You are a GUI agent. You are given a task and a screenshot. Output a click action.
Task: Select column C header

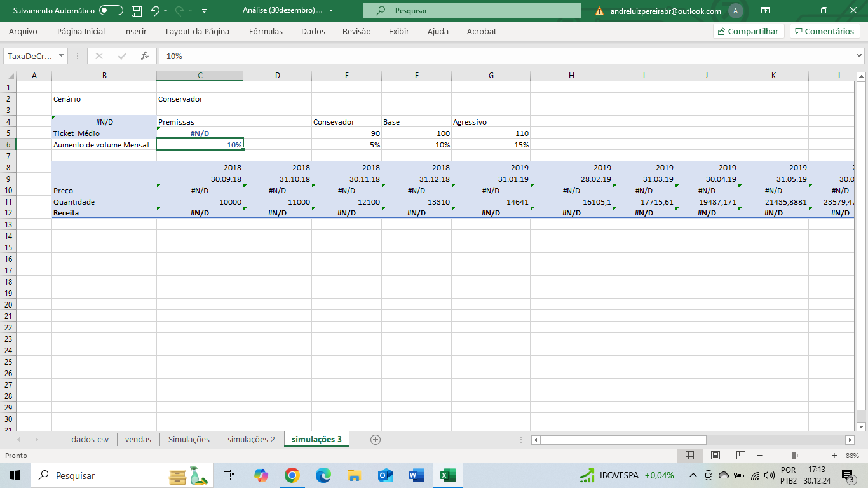(x=200, y=76)
